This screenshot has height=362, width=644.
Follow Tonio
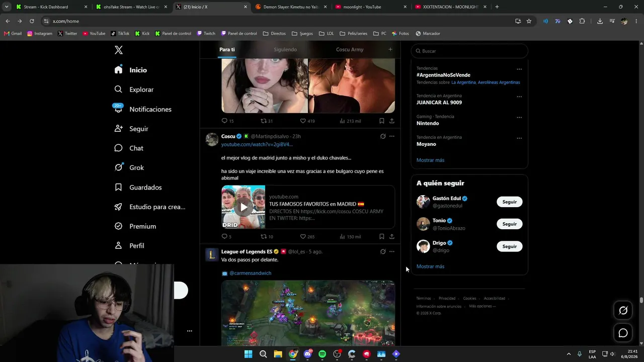[x=509, y=224]
